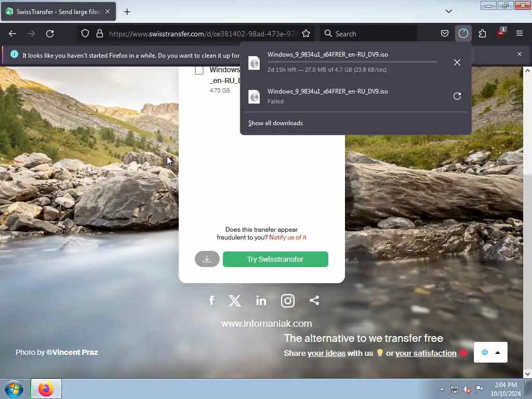Screen dimensions: 532x399
Task: Open the X (Twitter) social icon
Action: pos(235,301)
